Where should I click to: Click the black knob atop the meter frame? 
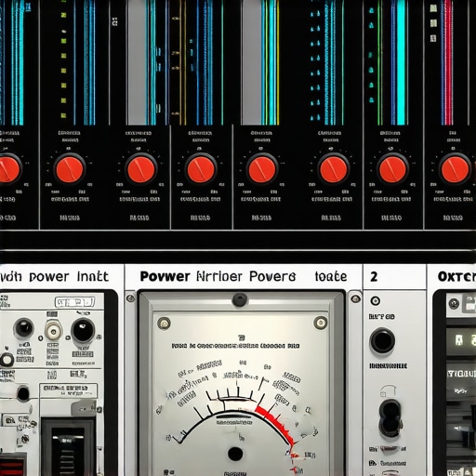pyautogui.click(x=240, y=300)
